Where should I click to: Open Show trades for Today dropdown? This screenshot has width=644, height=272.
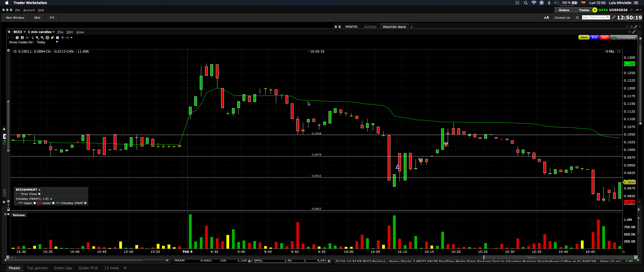57,42
